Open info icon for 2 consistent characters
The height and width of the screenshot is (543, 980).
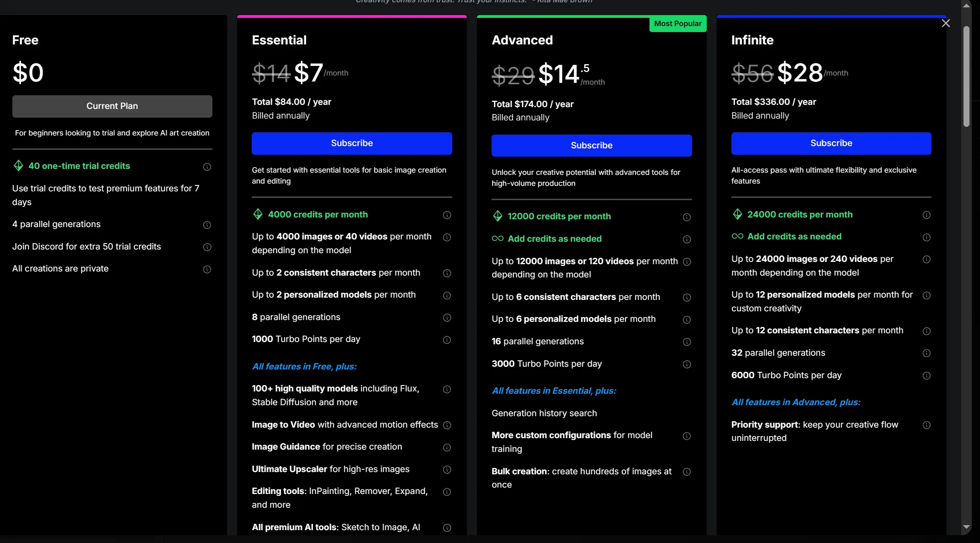[x=447, y=273]
